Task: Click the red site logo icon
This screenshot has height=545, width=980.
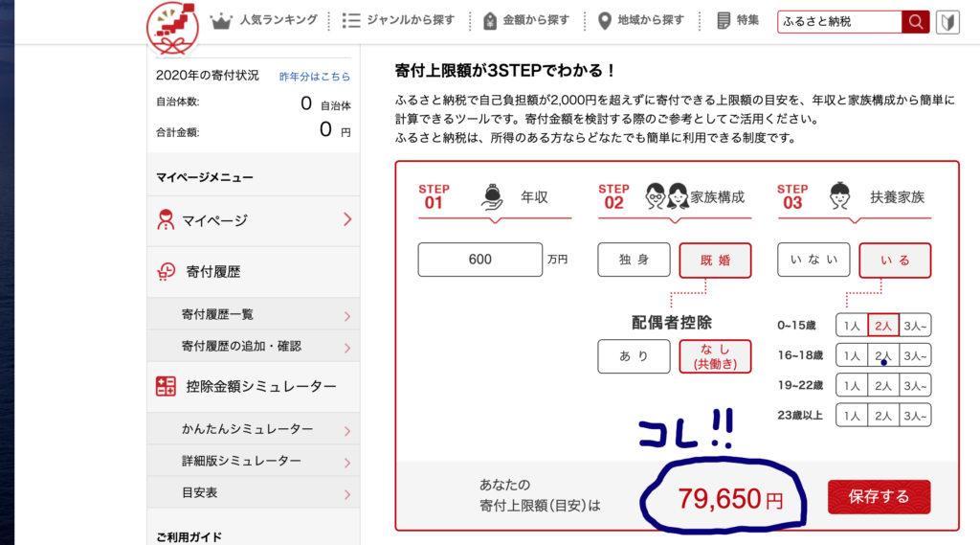Action: (172, 28)
